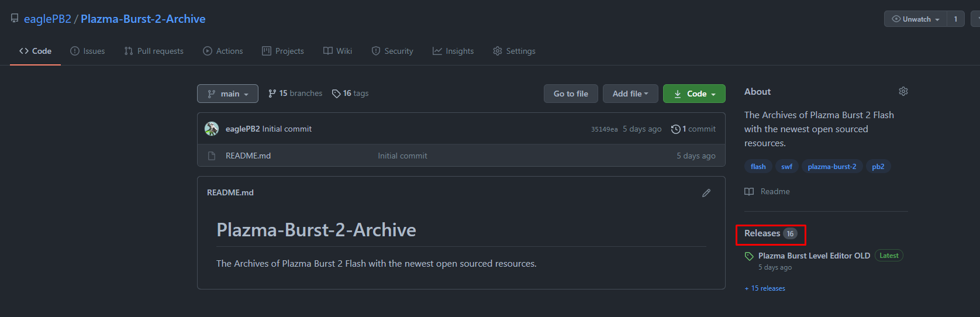Viewport: 980px width, 317px height.
Task: Open the Security tab
Action: click(x=392, y=51)
